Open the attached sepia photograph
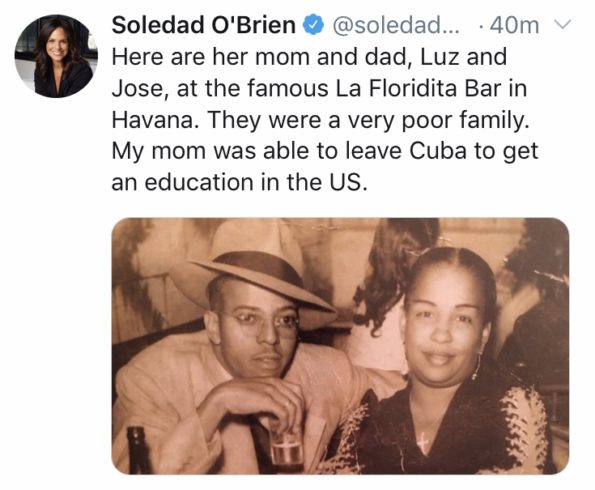The width and height of the screenshot is (595, 490). 340,346
